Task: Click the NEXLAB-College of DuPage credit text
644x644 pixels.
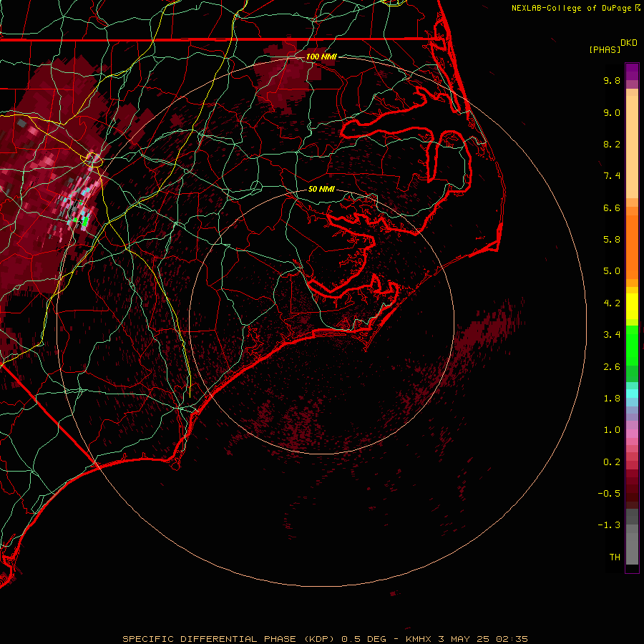Action: point(575,8)
